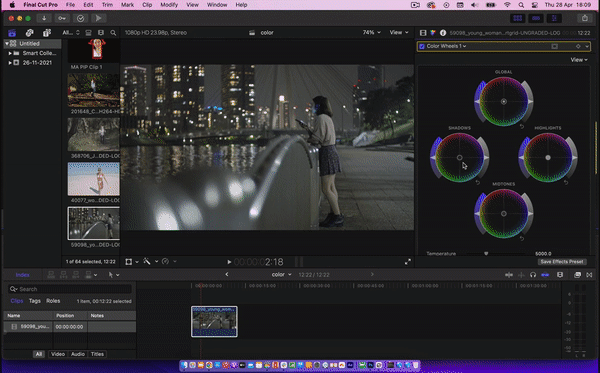Expand the Smart Collections folder
The image size is (600, 373).
(10, 53)
